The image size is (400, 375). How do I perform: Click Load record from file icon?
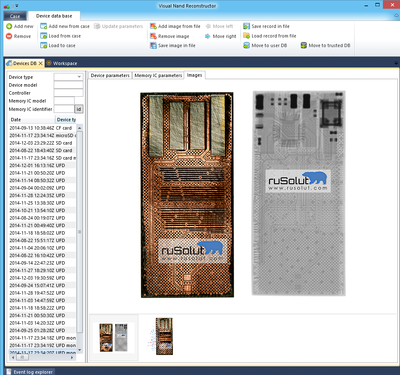[247, 36]
